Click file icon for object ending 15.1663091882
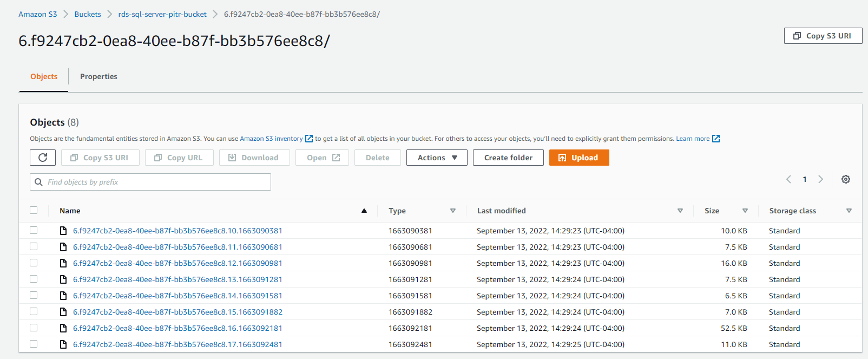 [63, 312]
